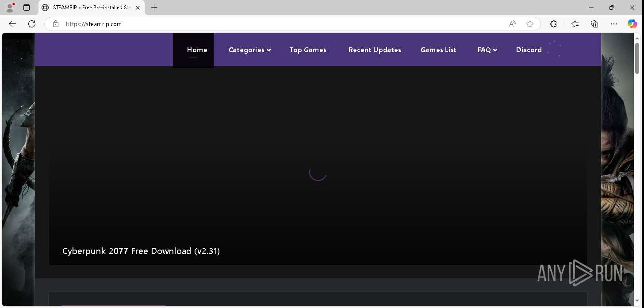Open the Discord link
The image size is (644, 308).
click(x=529, y=50)
